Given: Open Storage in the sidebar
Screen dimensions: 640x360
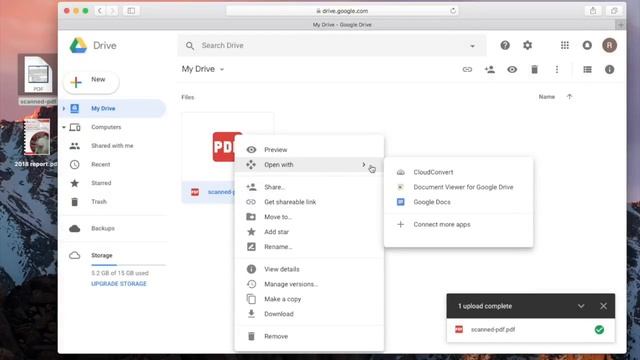Looking at the screenshot, I should 102,256.
